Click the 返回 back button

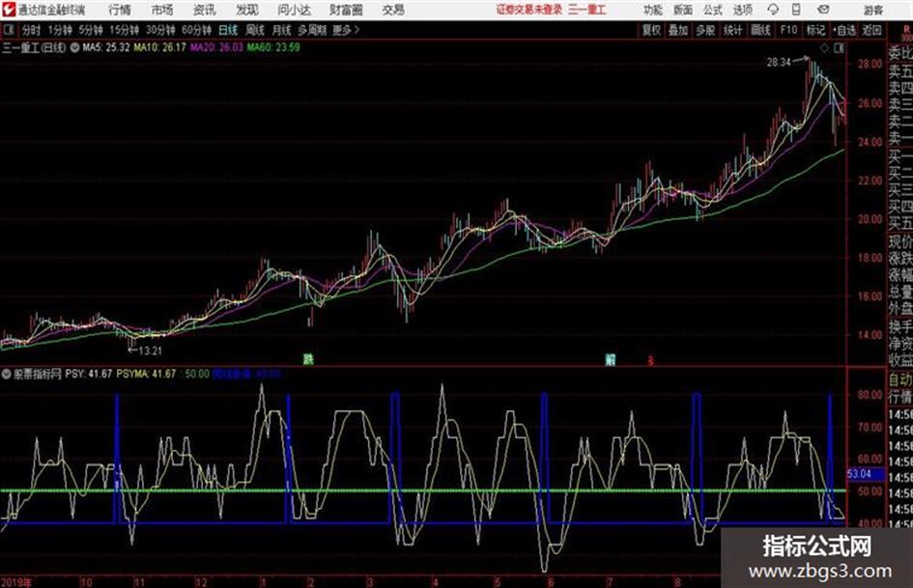click(871, 30)
